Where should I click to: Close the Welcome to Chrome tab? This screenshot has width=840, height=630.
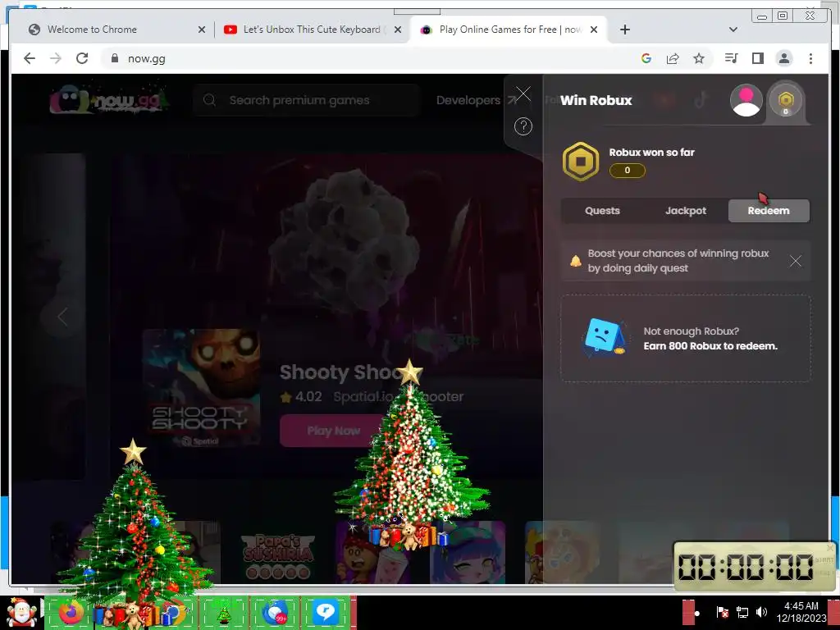202,30
